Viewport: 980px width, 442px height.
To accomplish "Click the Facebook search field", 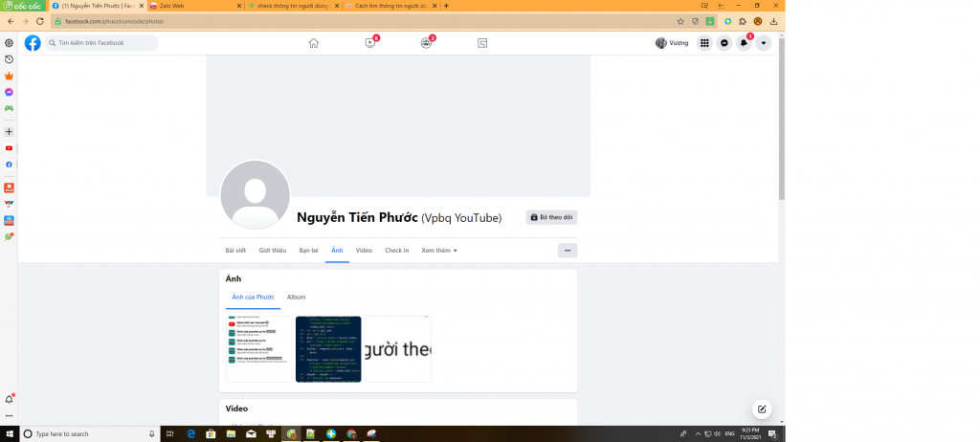I will 103,43.
